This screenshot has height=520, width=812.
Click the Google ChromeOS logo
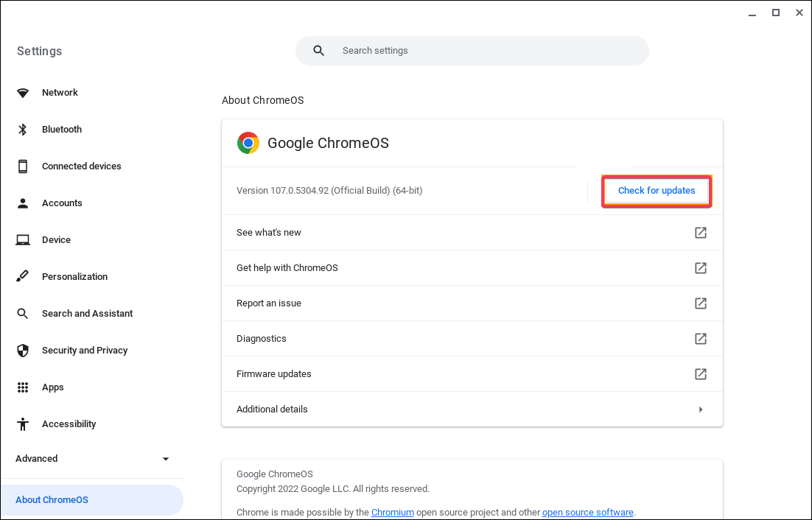(x=248, y=143)
